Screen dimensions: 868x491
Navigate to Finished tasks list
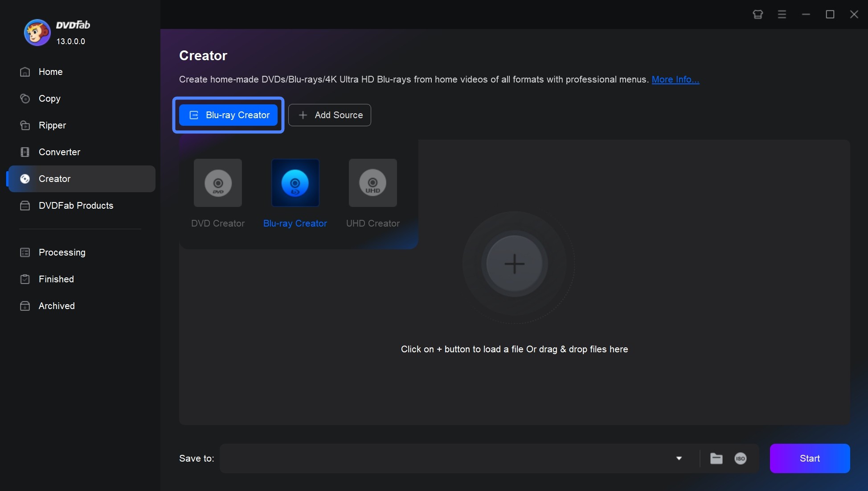pyautogui.click(x=56, y=279)
